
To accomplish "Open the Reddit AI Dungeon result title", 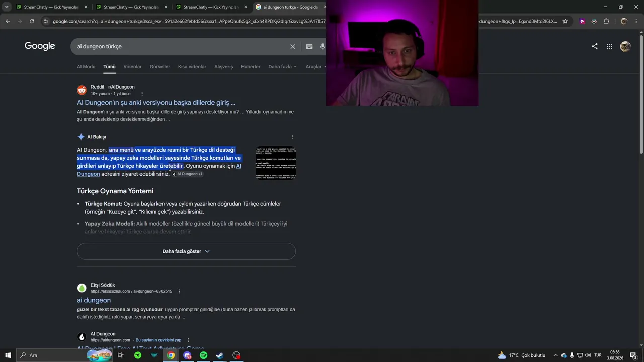I will [x=156, y=103].
